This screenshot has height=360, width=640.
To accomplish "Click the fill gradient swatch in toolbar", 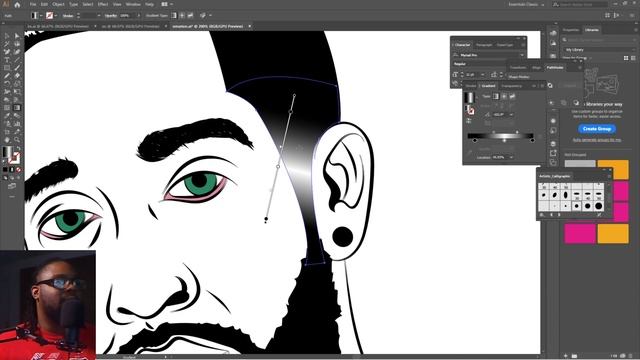I will [7, 152].
